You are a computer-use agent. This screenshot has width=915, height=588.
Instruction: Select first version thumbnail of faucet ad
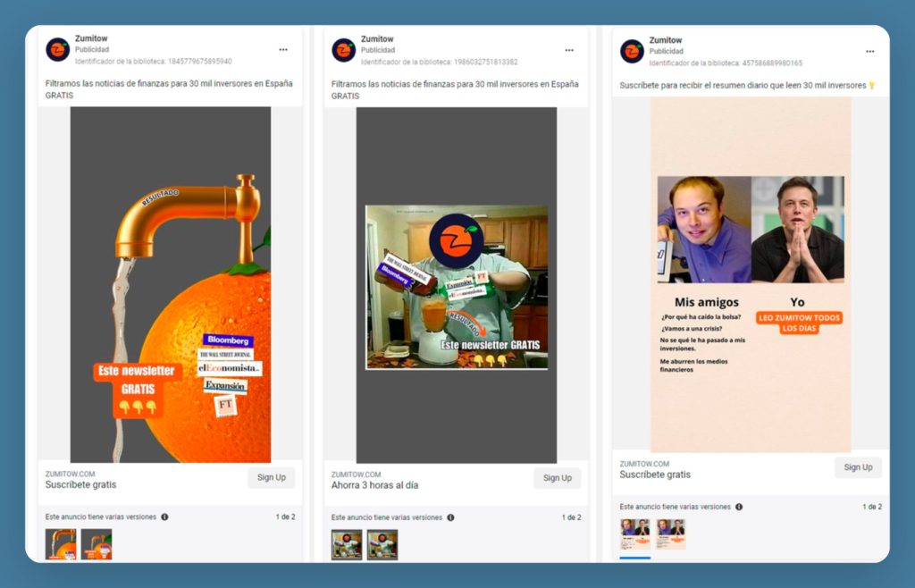(x=61, y=544)
